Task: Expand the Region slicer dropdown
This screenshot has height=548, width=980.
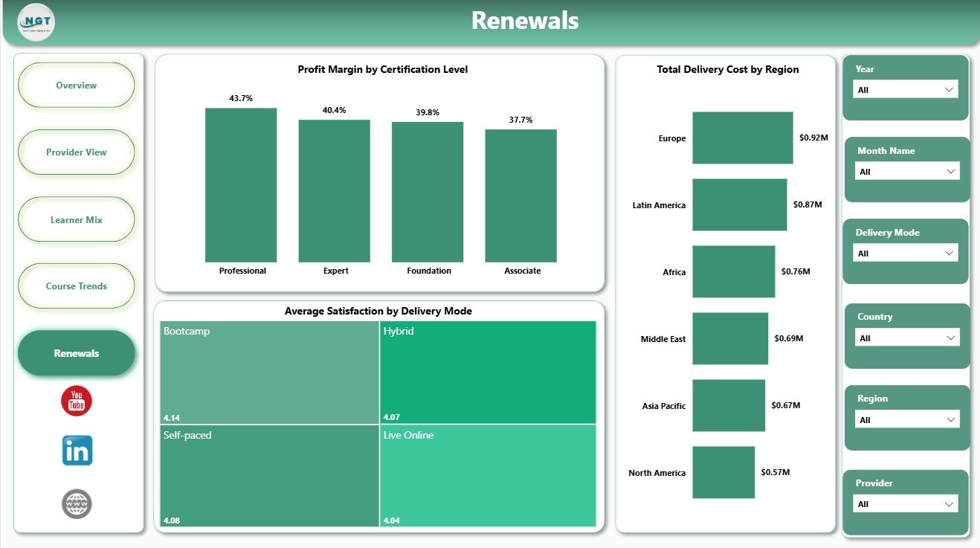Action: (907, 419)
